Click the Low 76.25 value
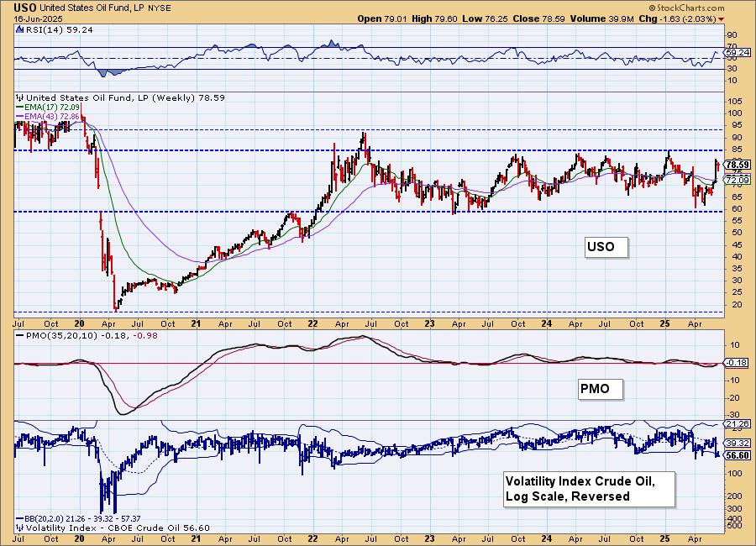This screenshot has height=546, width=756. 485,18
